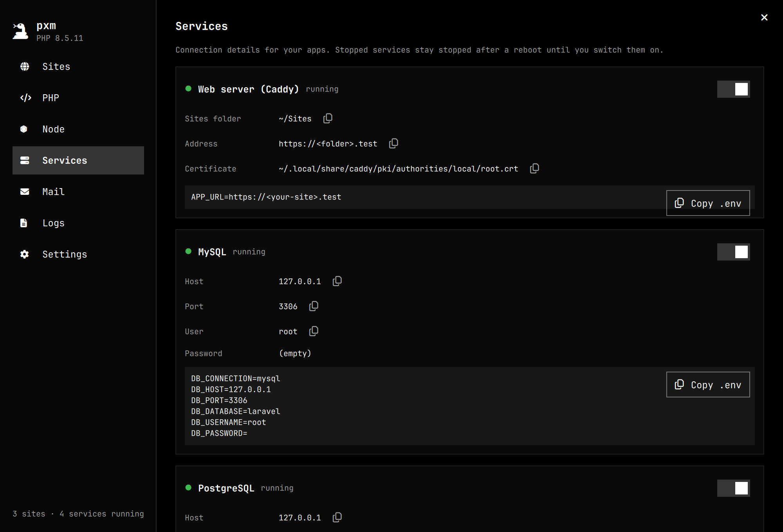The height and width of the screenshot is (532, 783).
Task: Open Settings from the sidebar
Action: point(78,254)
